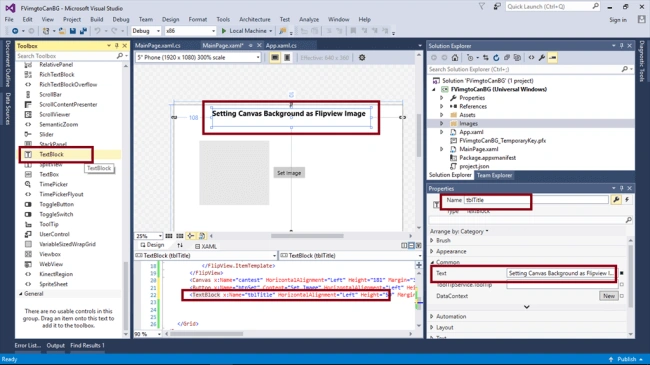Image resolution: width=650 pixels, height=365 pixels.
Task: Switch to MainPage.xaml.cs tab
Action: click(x=158, y=46)
